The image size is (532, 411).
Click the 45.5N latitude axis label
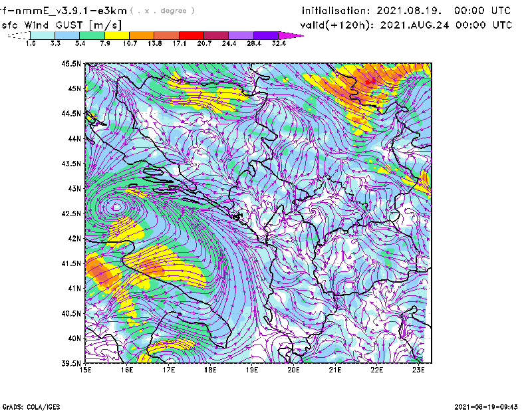pyautogui.click(x=71, y=64)
